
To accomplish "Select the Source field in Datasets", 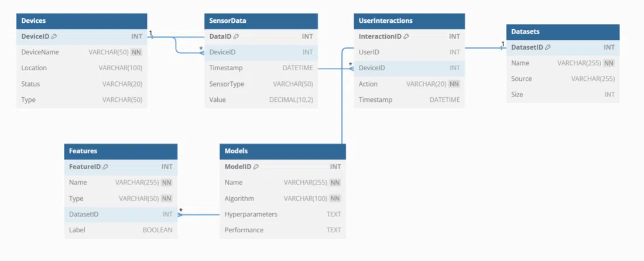I will pyautogui.click(x=563, y=78).
